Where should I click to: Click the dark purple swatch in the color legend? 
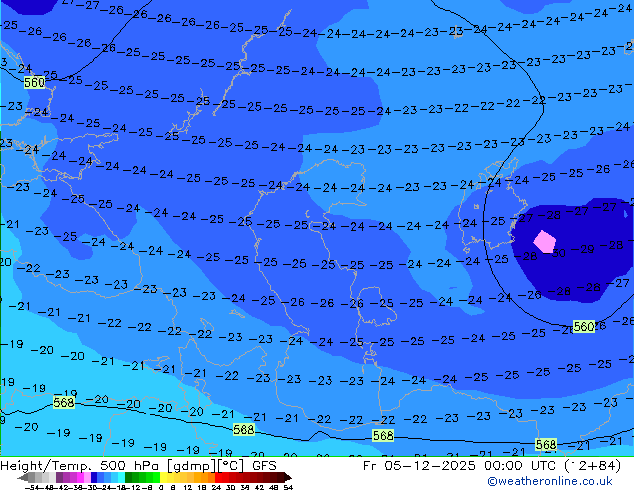point(59,477)
